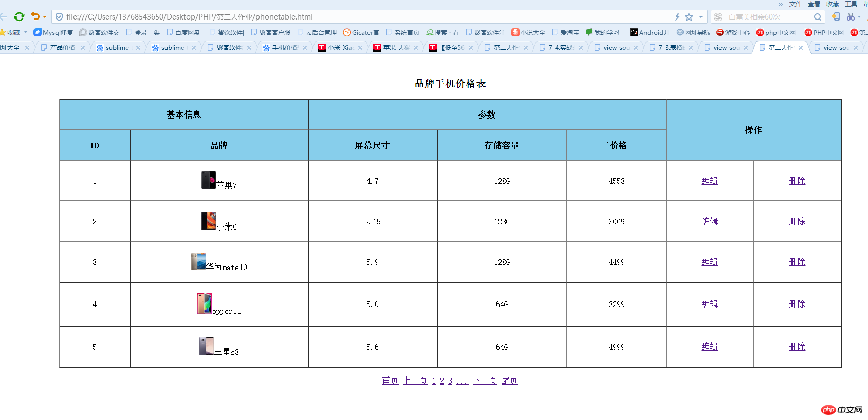Viewport: 868px width, 420px height.
Task: Click the 4558 price cell
Action: point(617,181)
